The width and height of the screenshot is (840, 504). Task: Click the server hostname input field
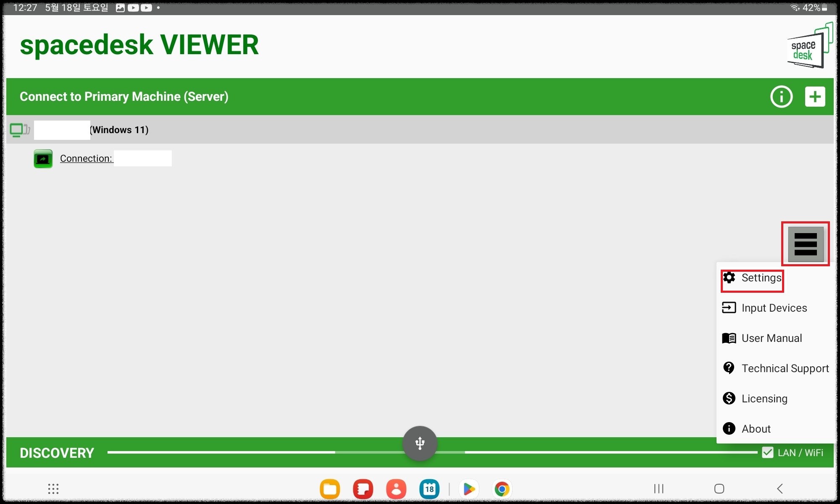coord(60,130)
